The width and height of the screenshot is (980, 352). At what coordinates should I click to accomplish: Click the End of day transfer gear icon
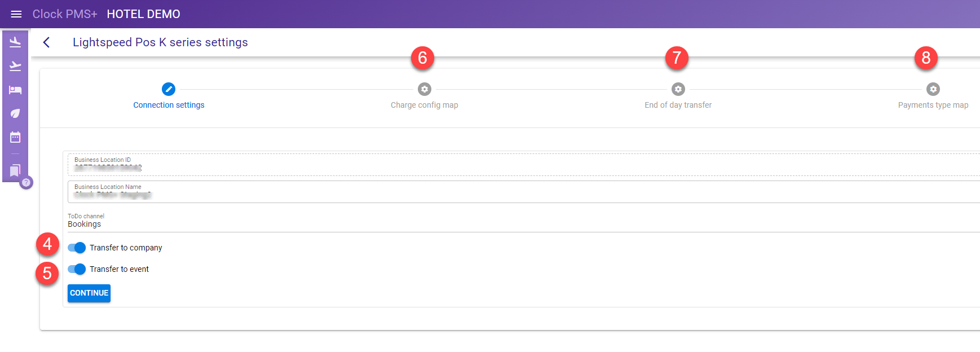678,89
